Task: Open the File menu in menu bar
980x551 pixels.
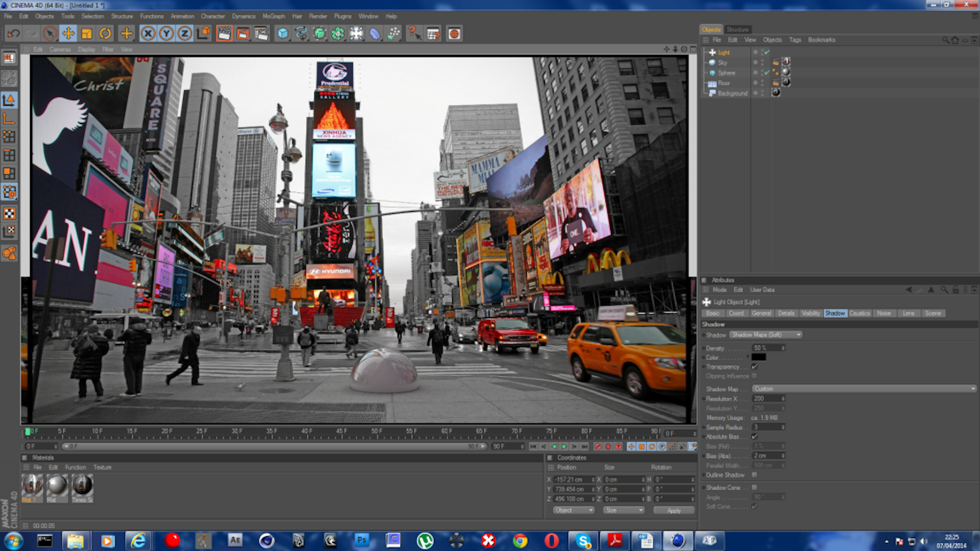Action: pos(8,16)
